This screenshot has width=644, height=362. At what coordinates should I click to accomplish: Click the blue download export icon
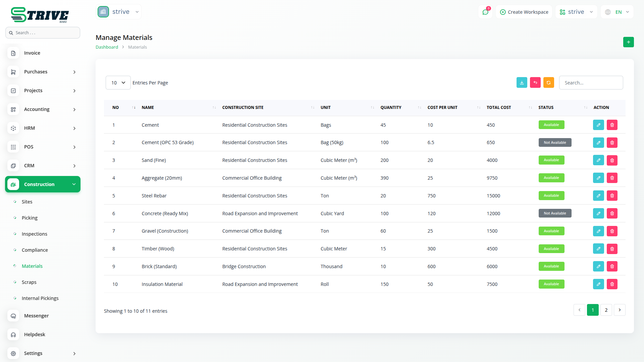[522, 82]
